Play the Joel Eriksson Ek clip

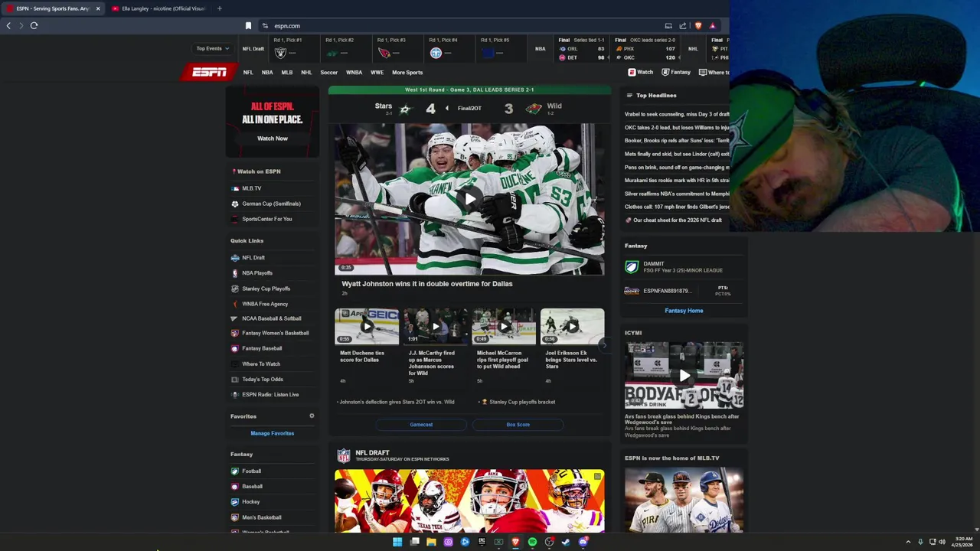[x=572, y=326]
